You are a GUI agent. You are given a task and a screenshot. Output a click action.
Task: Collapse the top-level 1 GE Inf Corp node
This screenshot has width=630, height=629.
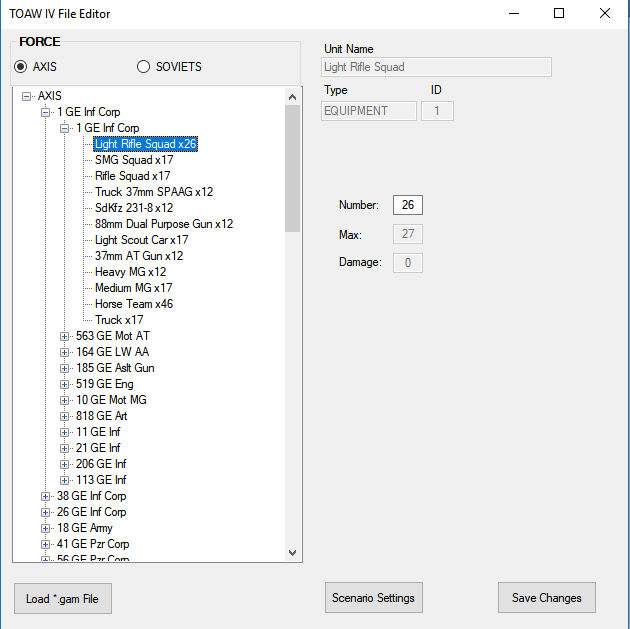[x=45, y=112]
